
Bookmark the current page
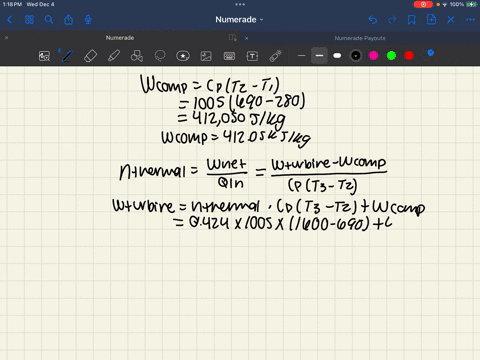click(x=412, y=20)
